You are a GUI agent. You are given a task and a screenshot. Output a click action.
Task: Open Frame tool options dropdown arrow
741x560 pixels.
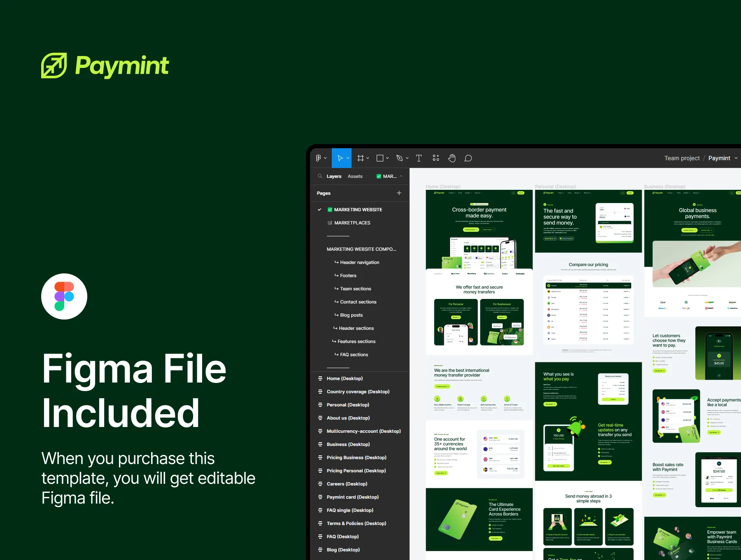pyautogui.click(x=368, y=158)
